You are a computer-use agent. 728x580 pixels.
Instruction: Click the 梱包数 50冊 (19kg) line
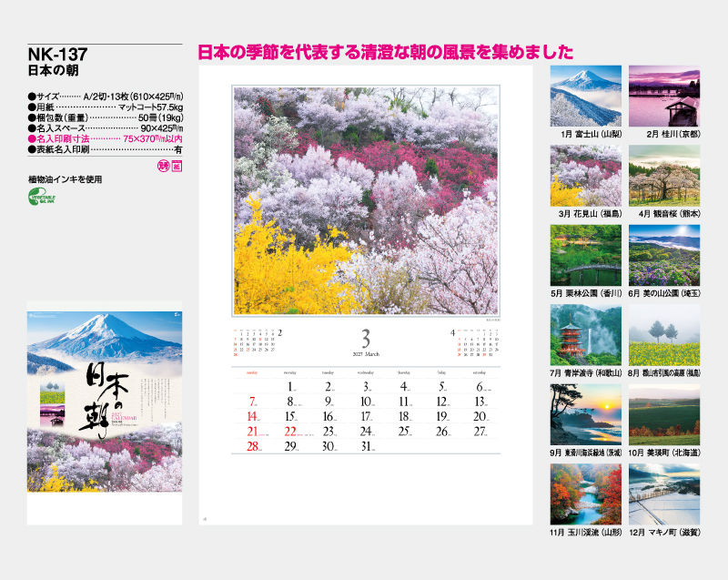pos(106,118)
